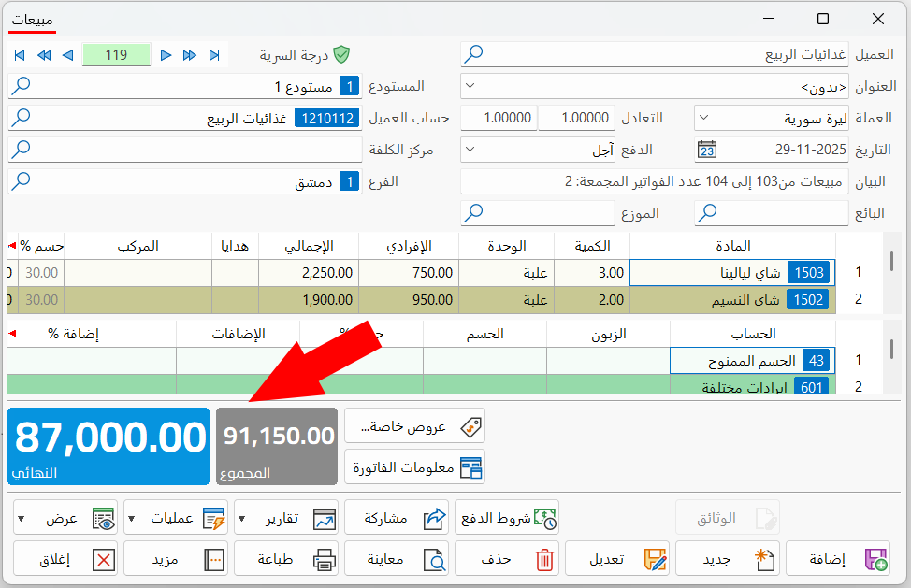Screen dimensions: 911x588
Task: Click the عروض خاصة special offers button
Action: (415, 426)
